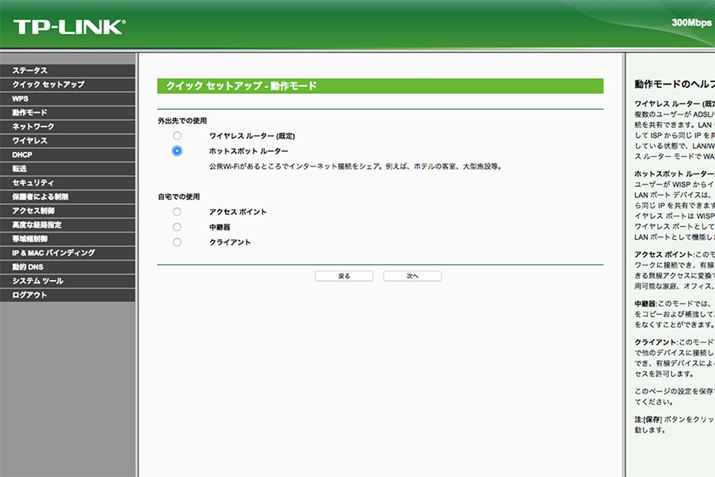This screenshot has height=477, width=715.
Task: Open 保護者による制限 menu item
Action: 40,197
